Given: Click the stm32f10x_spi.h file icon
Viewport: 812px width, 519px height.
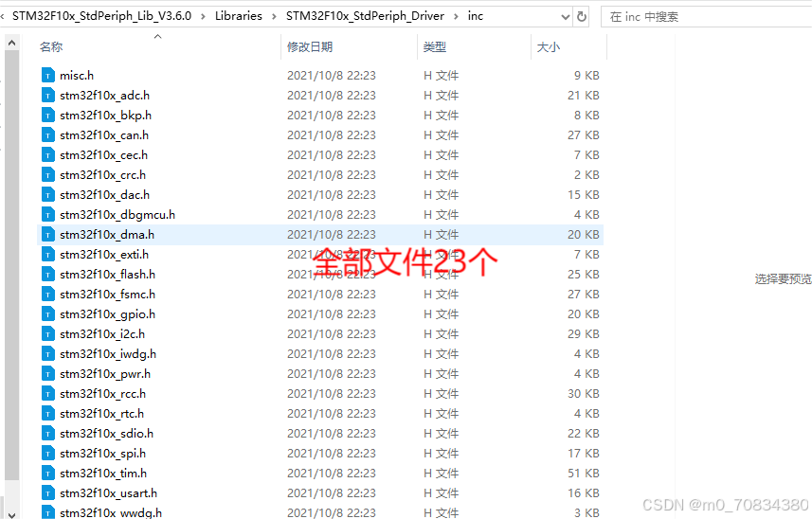Looking at the screenshot, I should click(47, 454).
